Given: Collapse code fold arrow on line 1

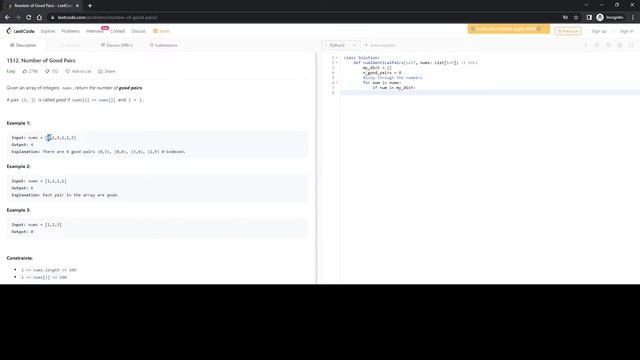Looking at the screenshot, I should (x=337, y=58).
